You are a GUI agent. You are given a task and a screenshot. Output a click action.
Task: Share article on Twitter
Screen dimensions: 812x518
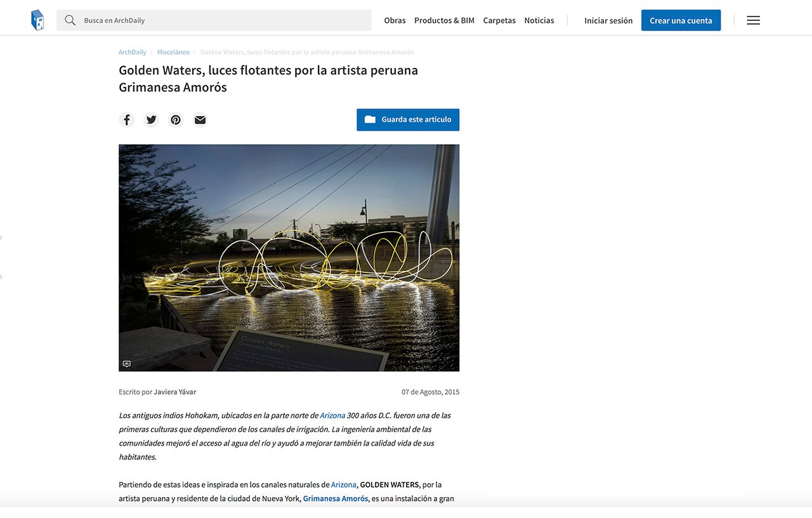click(151, 120)
